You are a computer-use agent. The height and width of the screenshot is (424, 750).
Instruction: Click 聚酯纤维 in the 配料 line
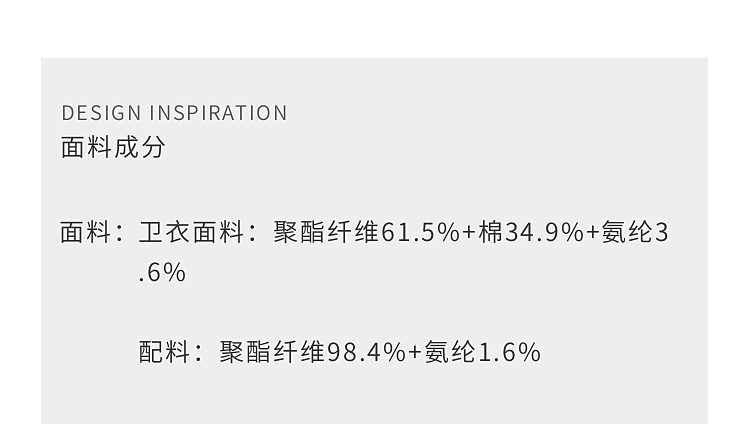(272, 352)
